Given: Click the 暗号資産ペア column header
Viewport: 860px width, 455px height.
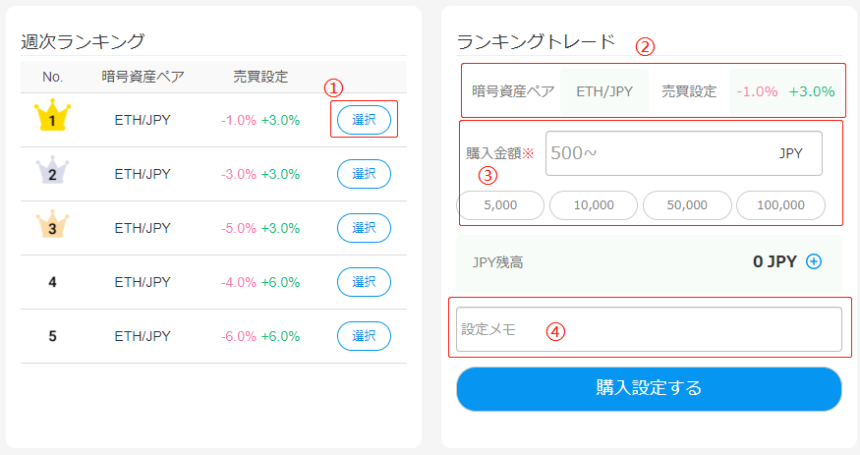Looking at the screenshot, I should point(143,77).
